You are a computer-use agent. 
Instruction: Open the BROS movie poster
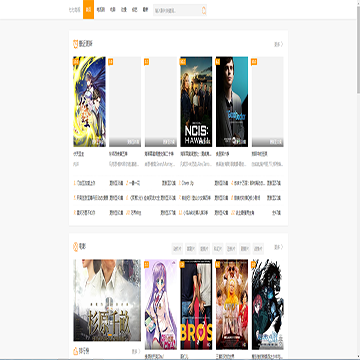[196, 304]
